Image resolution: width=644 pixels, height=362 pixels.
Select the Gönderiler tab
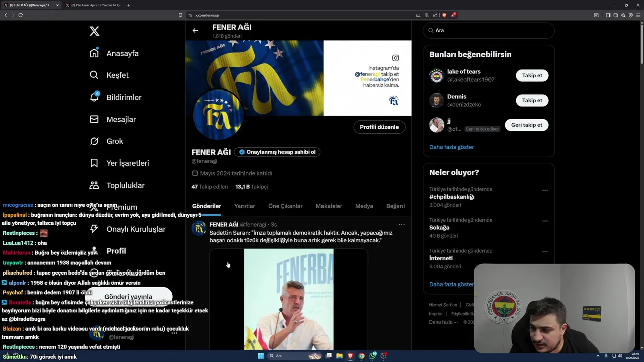point(206,206)
